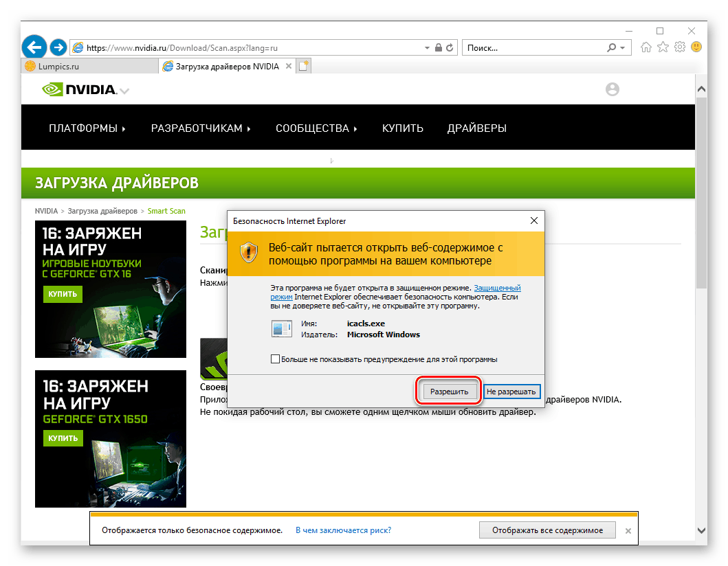Open Favorites using the star icon
Viewport: 728px width, 566px height.
pos(663,47)
